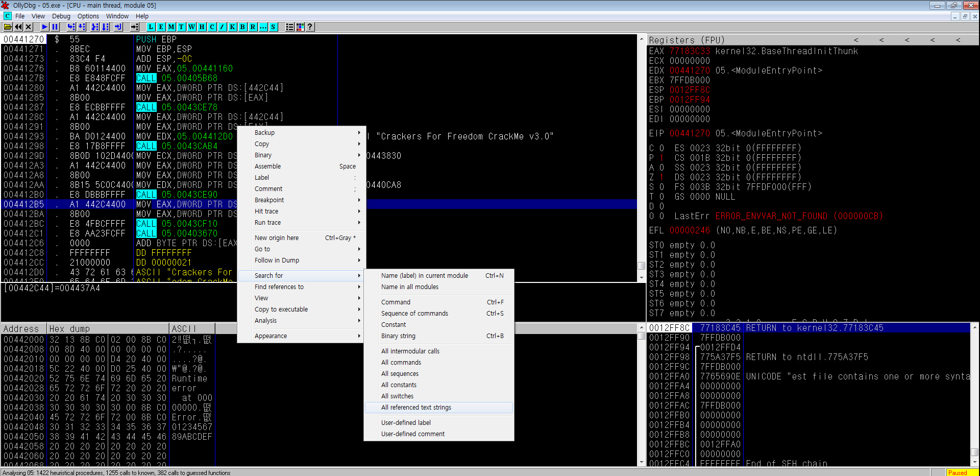The image size is (980, 476).
Task: Open Handles window with H button
Action: tap(202, 27)
